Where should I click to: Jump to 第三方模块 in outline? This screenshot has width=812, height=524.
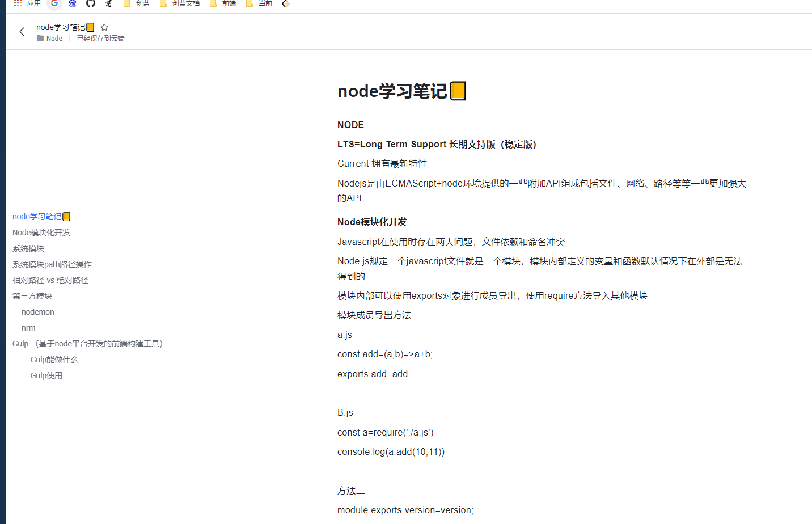pyautogui.click(x=32, y=296)
